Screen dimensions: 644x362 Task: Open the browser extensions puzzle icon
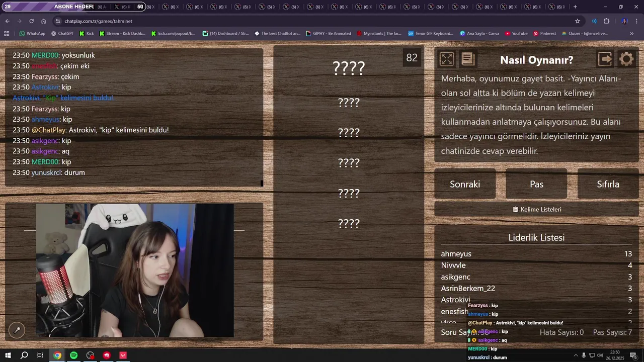point(606,21)
